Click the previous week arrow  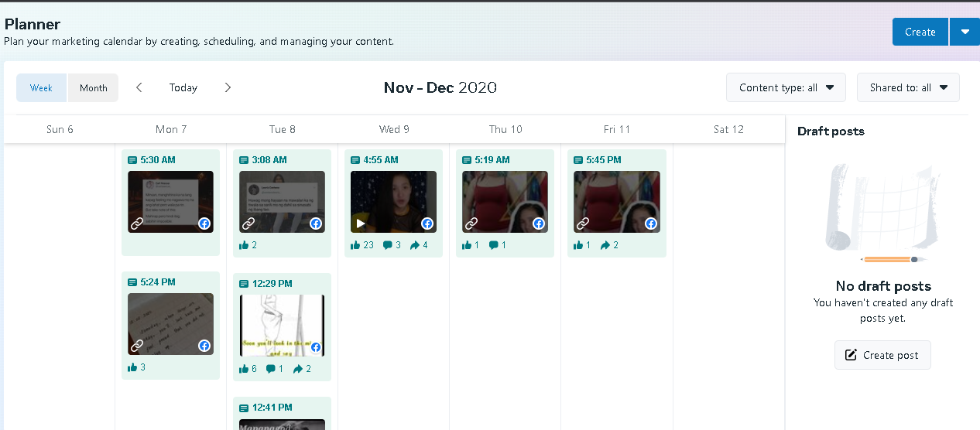pyautogui.click(x=139, y=87)
